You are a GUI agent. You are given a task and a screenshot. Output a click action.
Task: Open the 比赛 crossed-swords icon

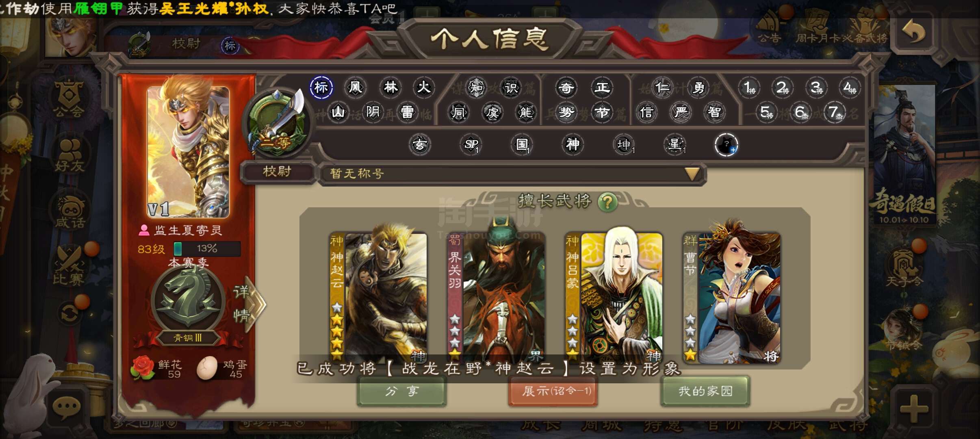tap(69, 265)
